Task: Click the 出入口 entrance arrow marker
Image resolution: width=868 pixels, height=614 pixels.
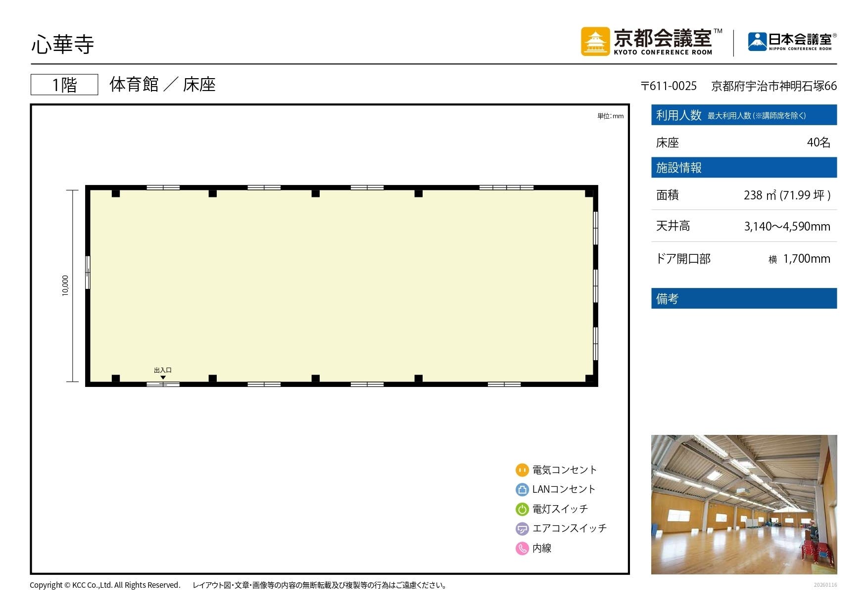Action: click(164, 377)
